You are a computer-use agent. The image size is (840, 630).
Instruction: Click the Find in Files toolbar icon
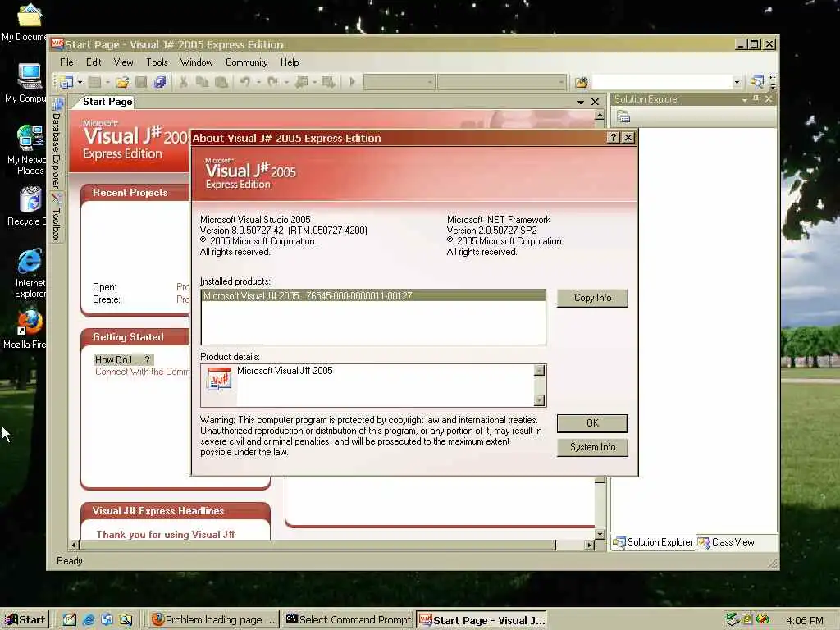582,82
